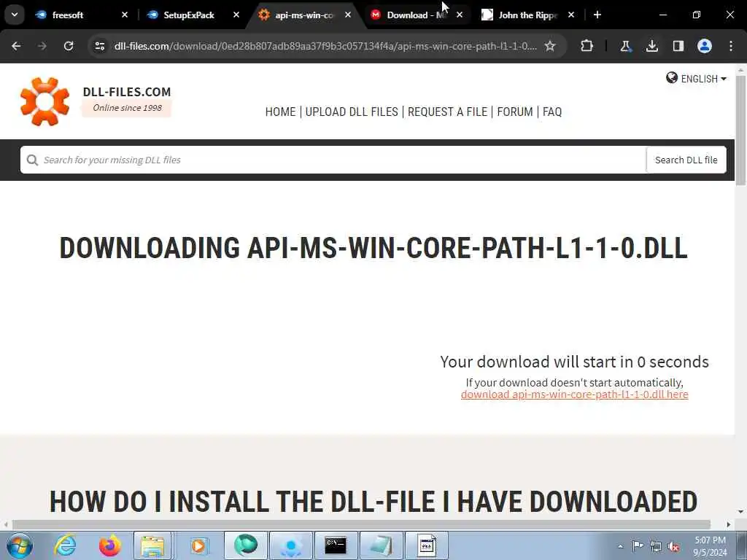Launch Firefox from taskbar

pos(109,545)
